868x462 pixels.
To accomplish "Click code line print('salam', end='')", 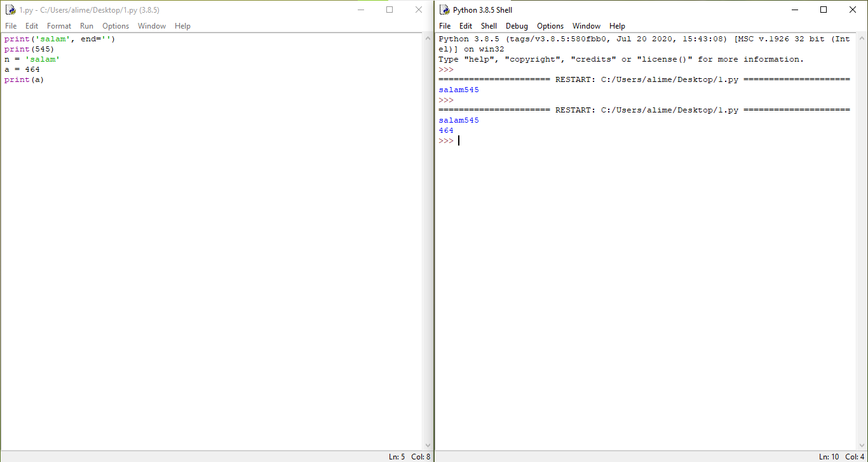I will pos(60,39).
